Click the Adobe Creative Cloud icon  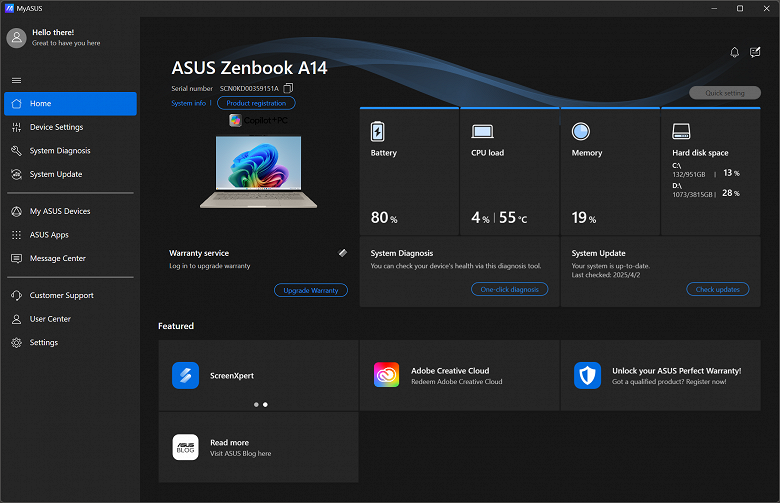(x=387, y=375)
